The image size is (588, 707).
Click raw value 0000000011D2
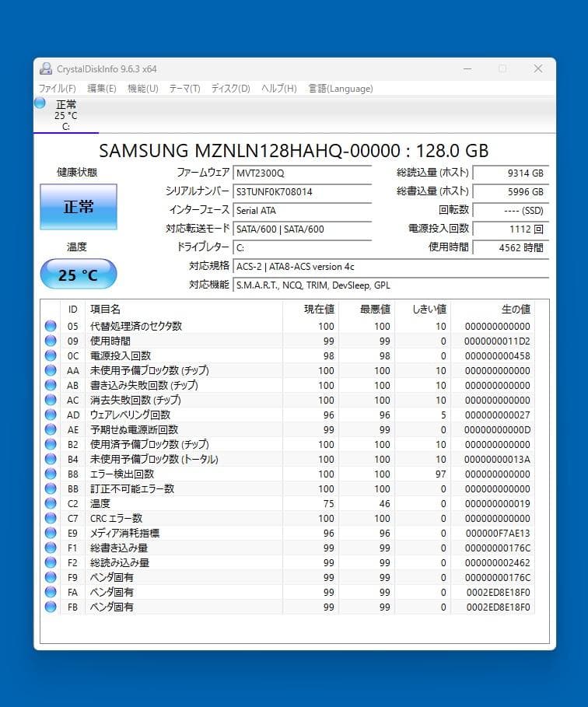pyautogui.click(x=497, y=341)
